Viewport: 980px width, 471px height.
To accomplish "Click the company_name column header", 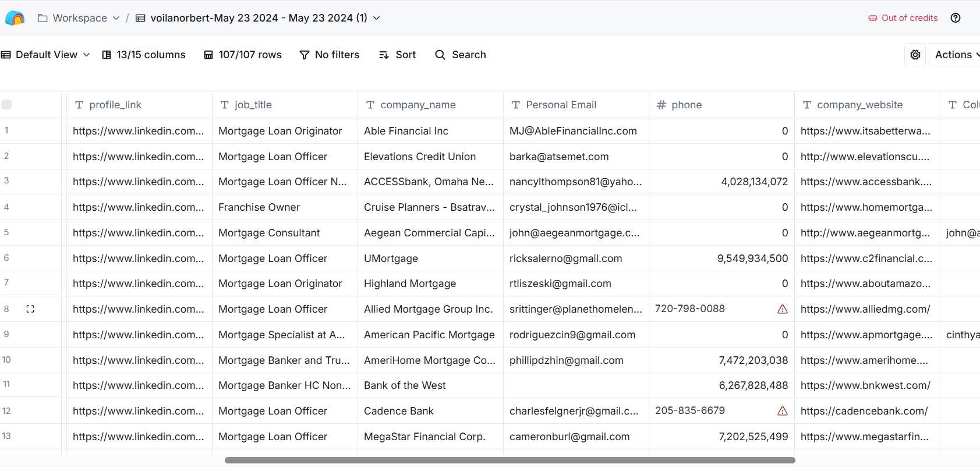I will click(430, 105).
